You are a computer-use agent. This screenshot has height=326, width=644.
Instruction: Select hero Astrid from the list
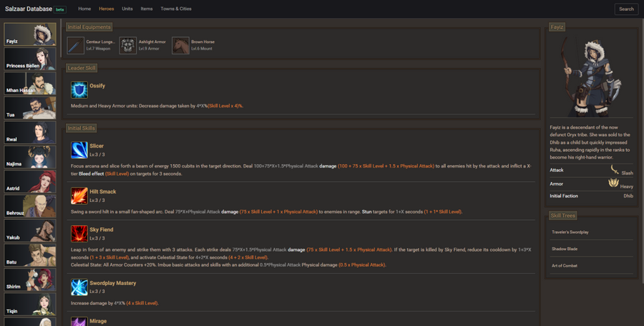coord(30,181)
